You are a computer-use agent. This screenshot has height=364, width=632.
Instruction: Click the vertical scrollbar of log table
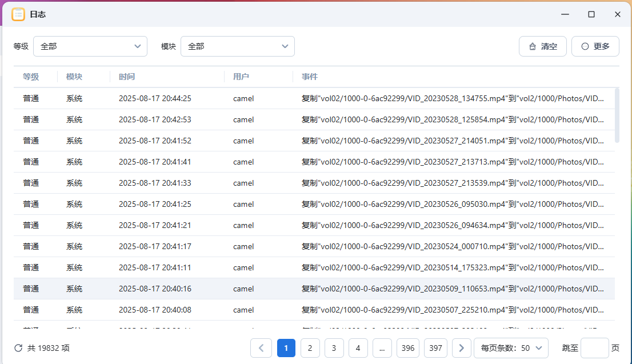tap(617, 115)
